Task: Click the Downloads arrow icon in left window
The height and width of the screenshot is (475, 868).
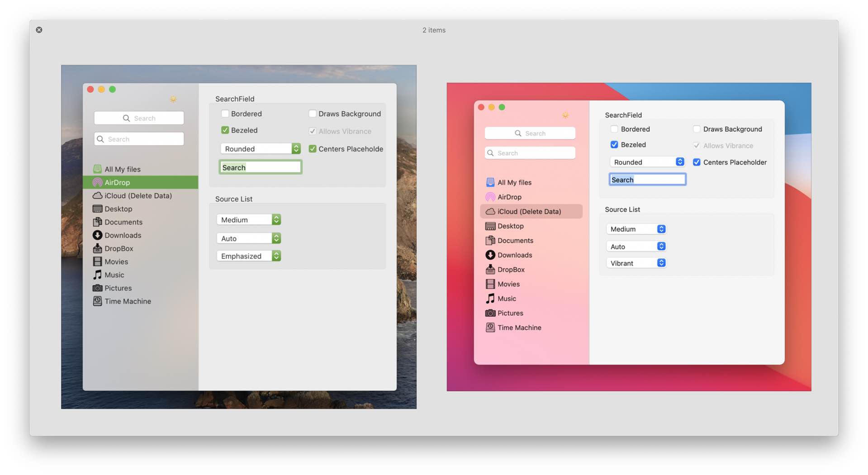Action: (x=97, y=235)
